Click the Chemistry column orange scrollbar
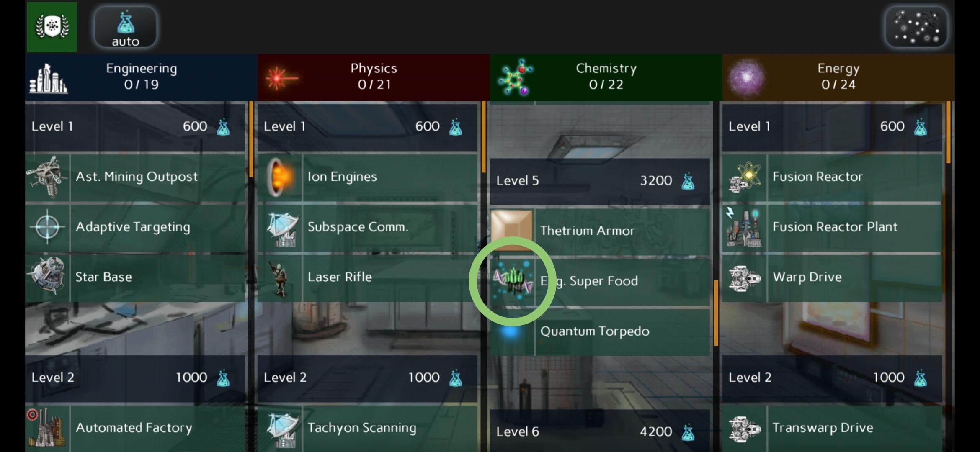The width and height of the screenshot is (980, 452). pyautogui.click(x=716, y=313)
